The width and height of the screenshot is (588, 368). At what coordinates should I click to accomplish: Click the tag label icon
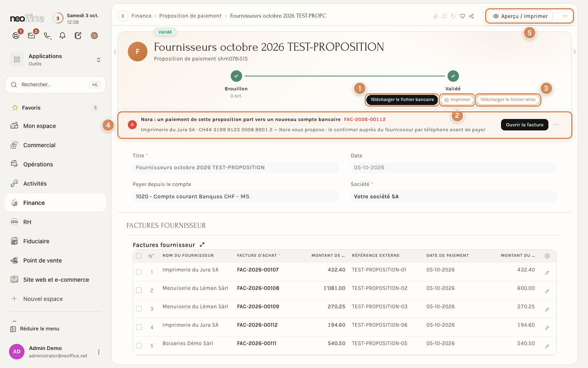click(x=453, y=16)
